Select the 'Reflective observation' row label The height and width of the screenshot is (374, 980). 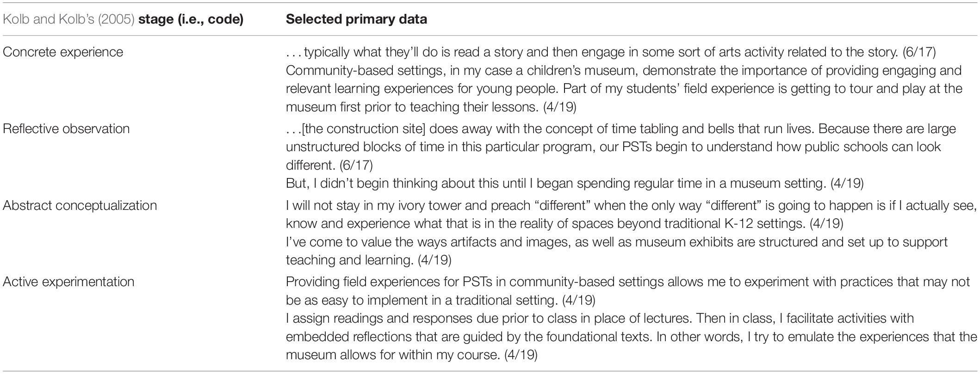(66, 129)
